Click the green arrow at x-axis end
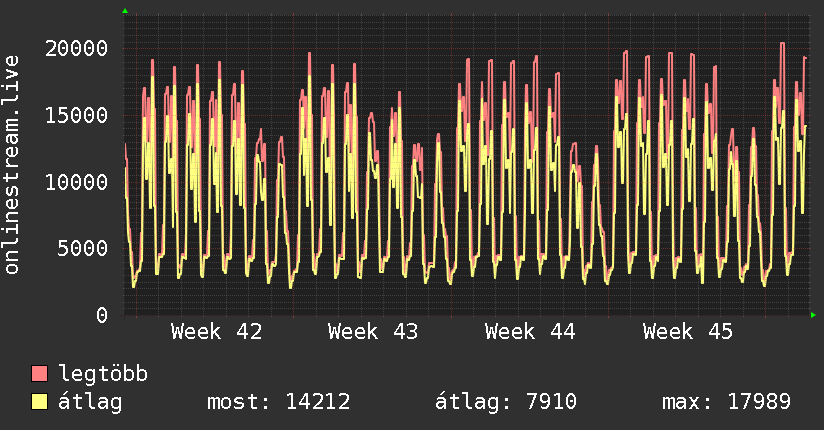 [813, 315]
